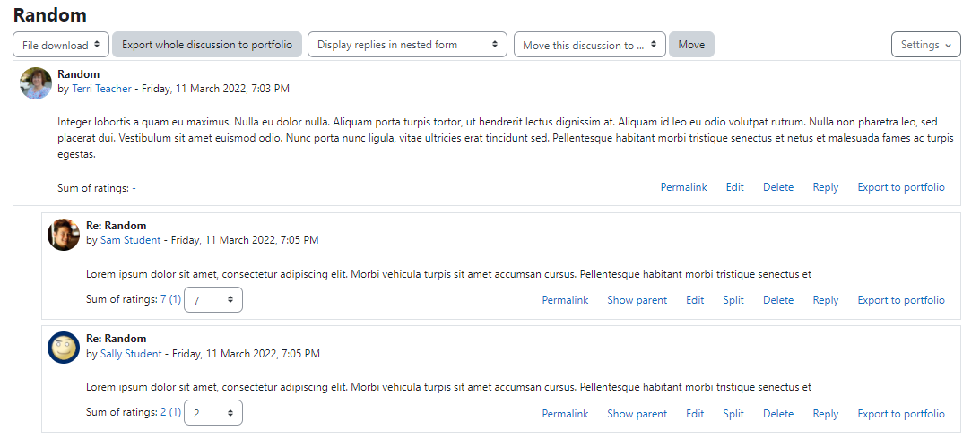Expand the Settings menu

coord(925,45)
